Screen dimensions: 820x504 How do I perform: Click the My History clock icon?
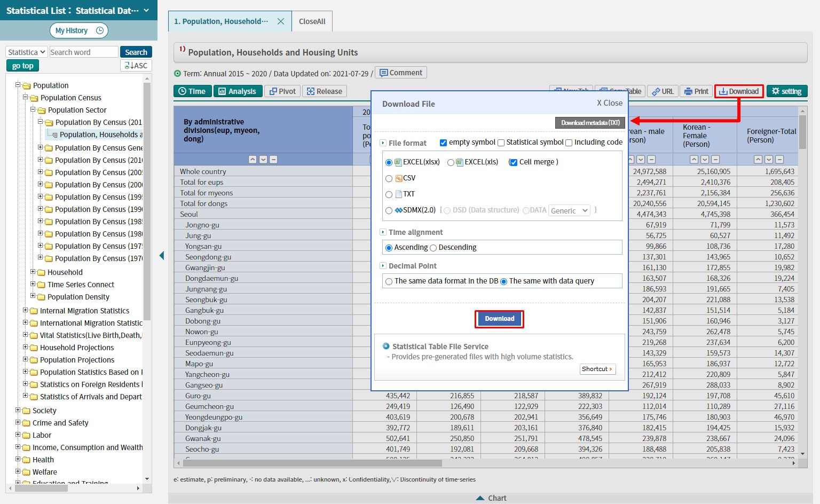point(100,30)
